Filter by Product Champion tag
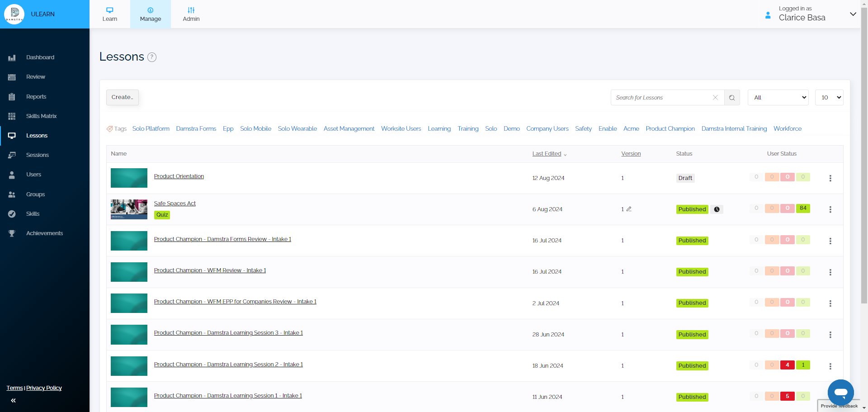The image size is (868, 412). (x=670, y=129)
